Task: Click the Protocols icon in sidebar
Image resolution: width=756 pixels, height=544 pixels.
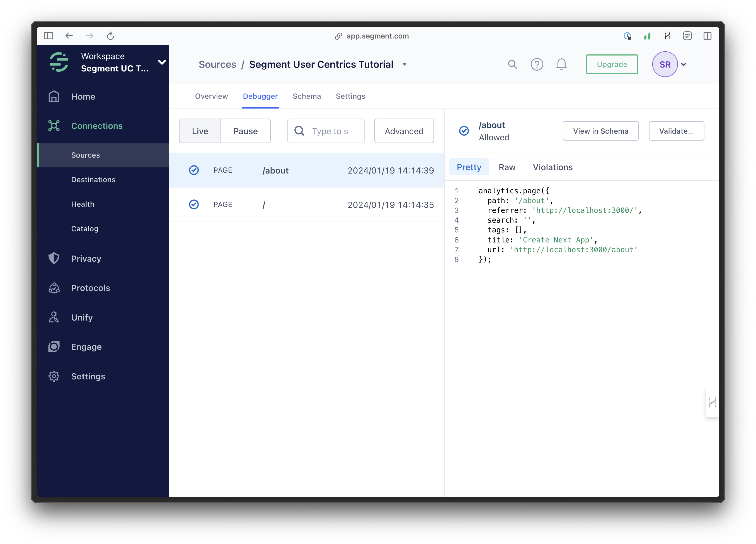Action: coord(55,288)
